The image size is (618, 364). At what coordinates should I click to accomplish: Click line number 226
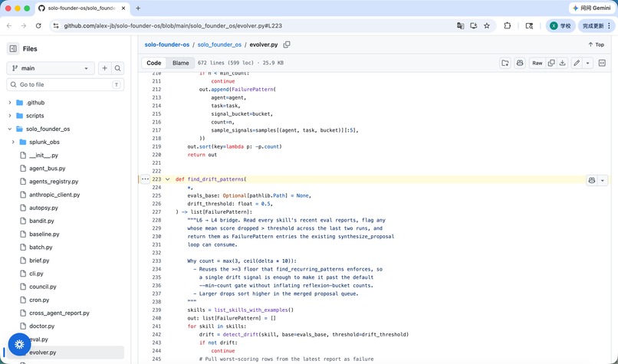click(x=156, y=204)
